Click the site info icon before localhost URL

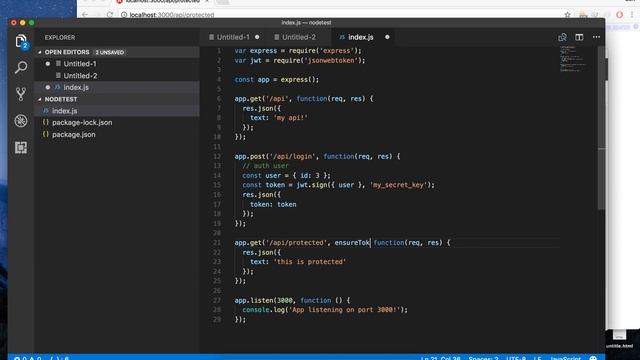124,15
